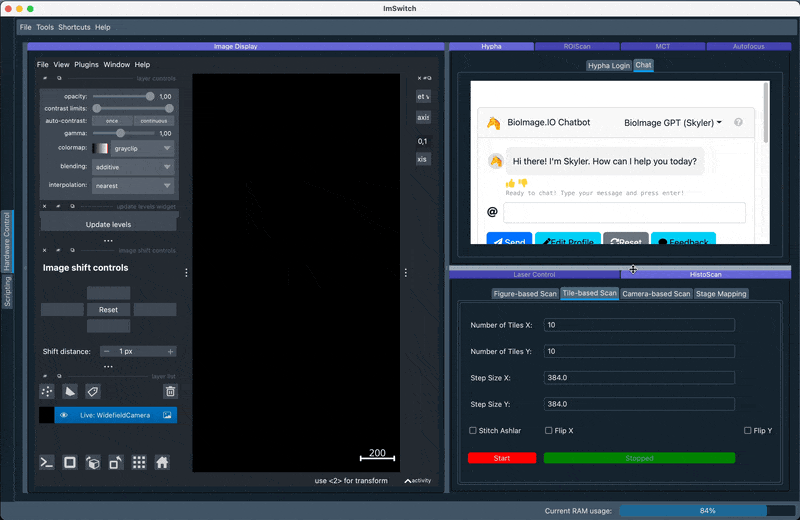The width and height of the screenshot is (800, 520).
Task: Add a new points layer
Action: tap(47, 391)
